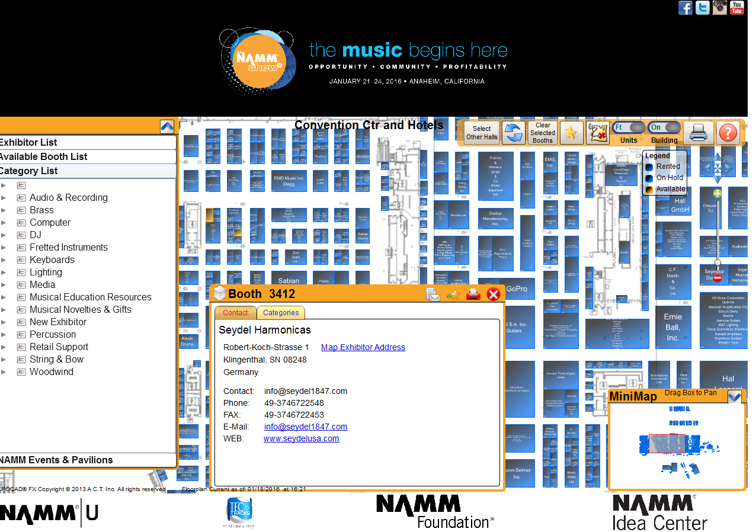Image resolution: width=756 pixels, height=532 pixels.
Task: Open the Map Exhibitor Address link
Action: click(x=363, y=347)
